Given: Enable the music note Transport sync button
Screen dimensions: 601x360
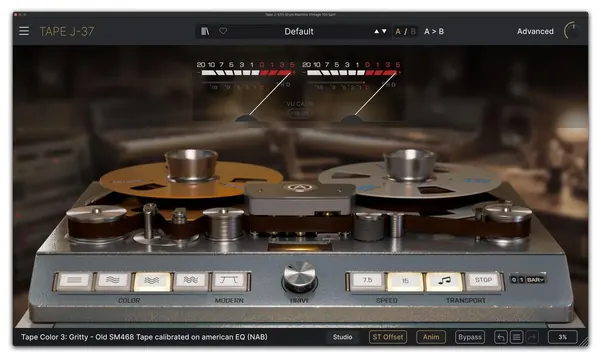Looking at the screenshot, I should click(444, 281).
